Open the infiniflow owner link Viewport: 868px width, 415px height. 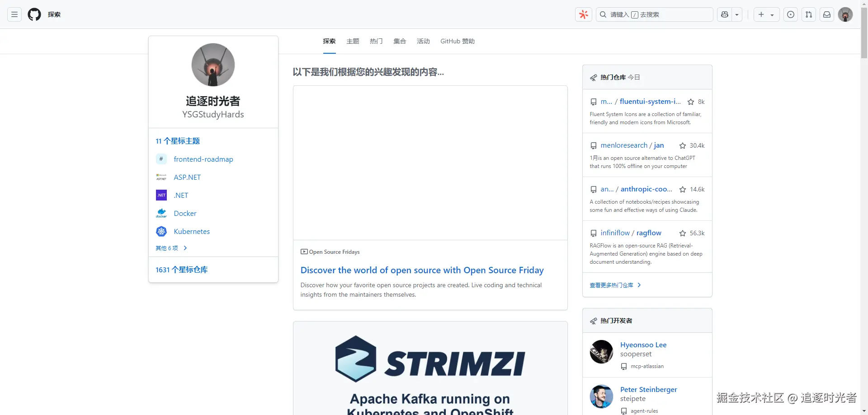pyautogui.click(x=615, y=233)
